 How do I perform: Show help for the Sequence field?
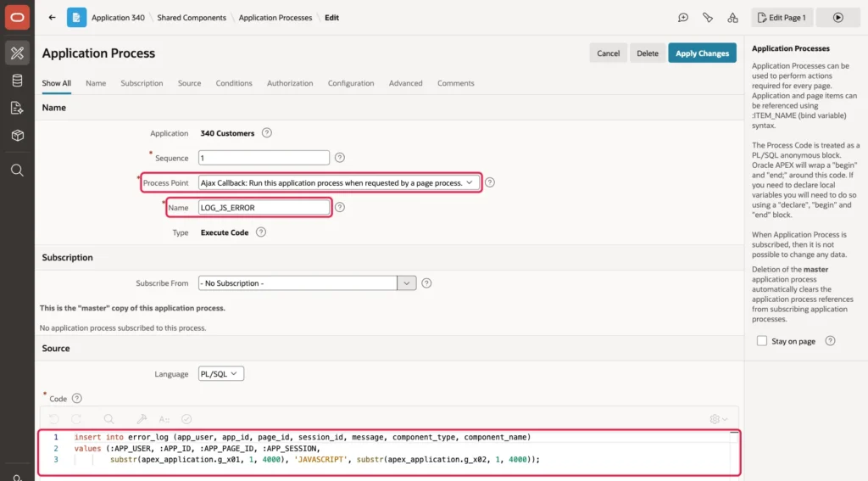(x=340, y=158)
